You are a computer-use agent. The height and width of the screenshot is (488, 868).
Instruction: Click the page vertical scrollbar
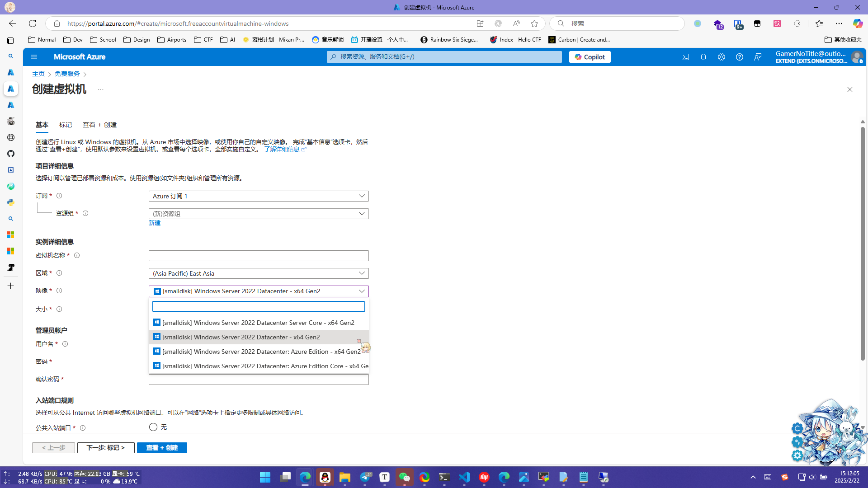point(863,244)
